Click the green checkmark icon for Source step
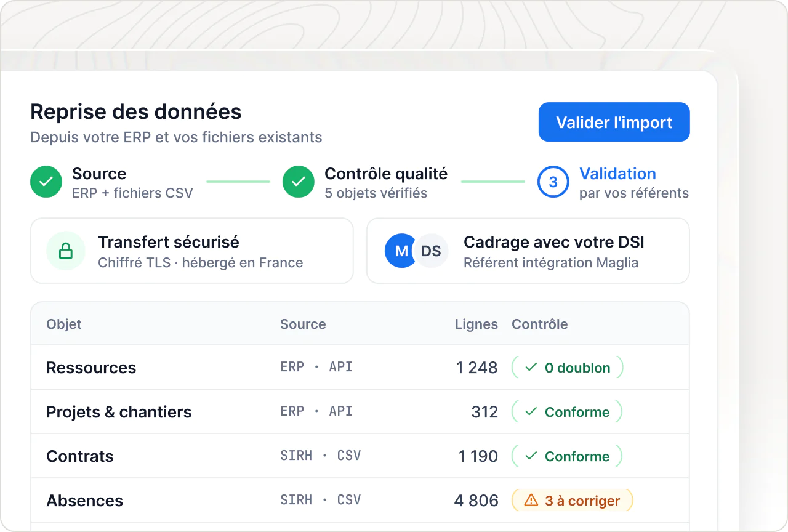The height and width of the screenshot is (532, 788). point(46,182)
